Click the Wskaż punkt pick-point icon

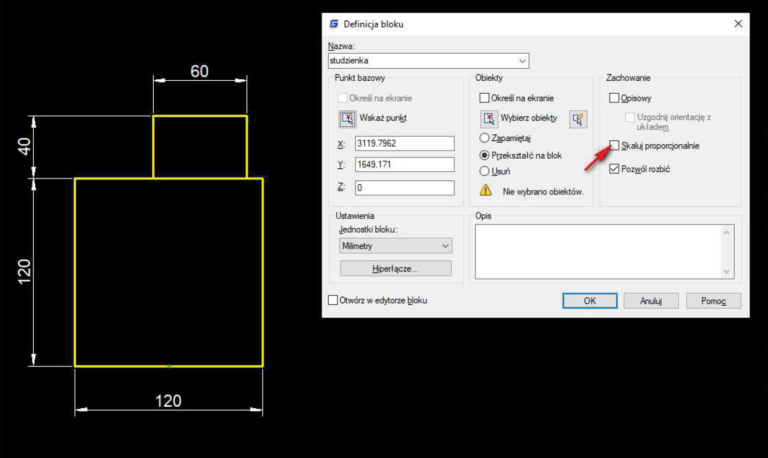[347, 119]
